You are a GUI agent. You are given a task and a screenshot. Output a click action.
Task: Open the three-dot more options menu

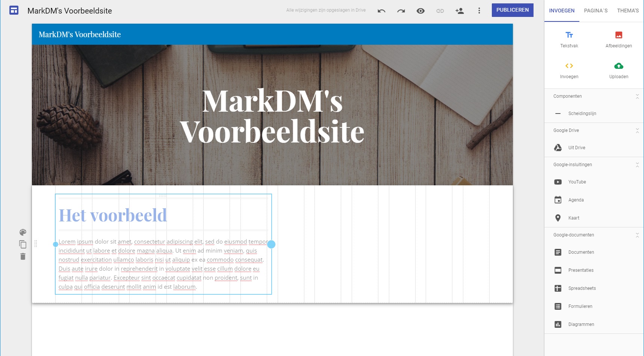[x=479, y=11]
